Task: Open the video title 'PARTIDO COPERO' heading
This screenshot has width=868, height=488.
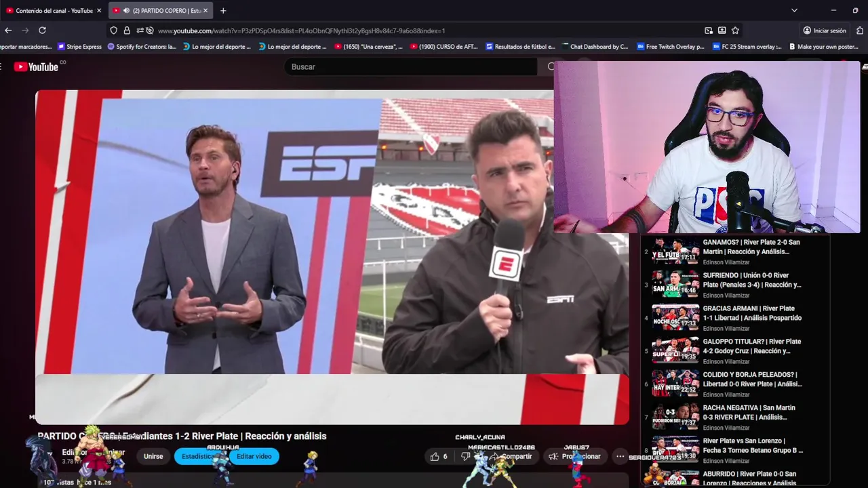Action: tap(182, 436)
